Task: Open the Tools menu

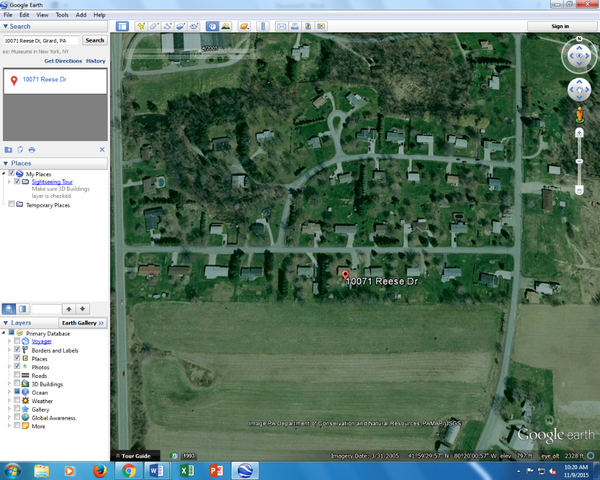Action: tap(62, 15)
